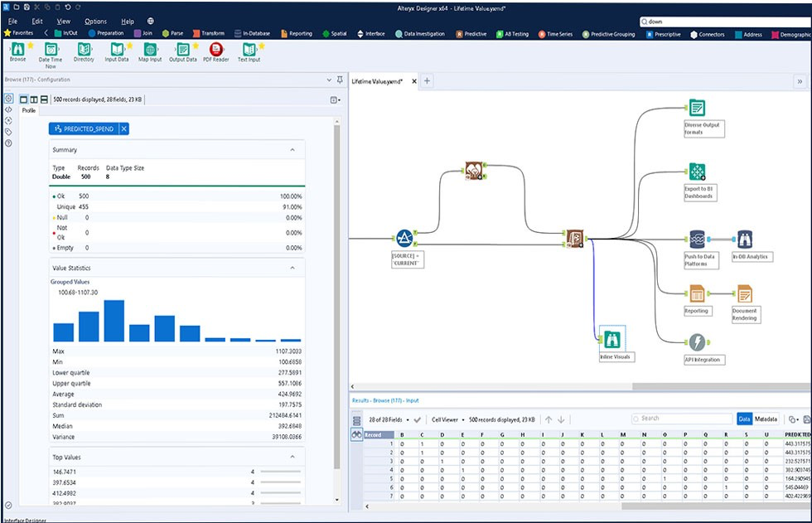Switch to the Predictive tool category
This screenshot has height=523, width=812.
tap(471, 34)
